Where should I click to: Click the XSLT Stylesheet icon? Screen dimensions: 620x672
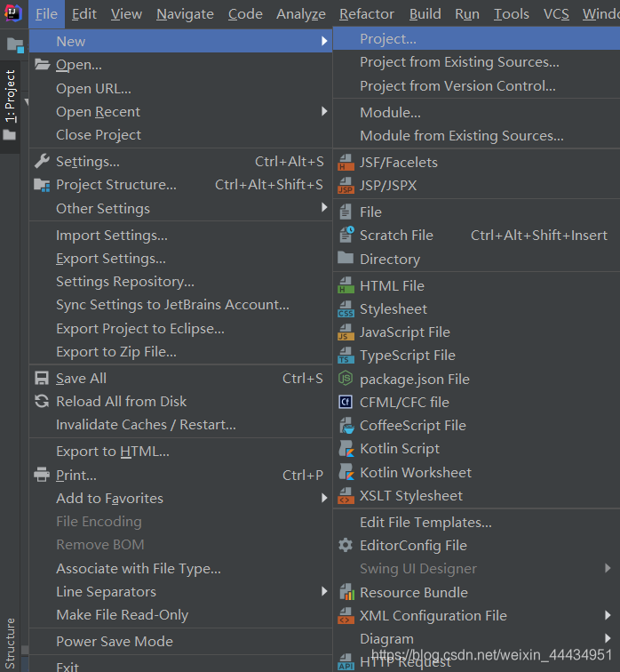point(346,495)
